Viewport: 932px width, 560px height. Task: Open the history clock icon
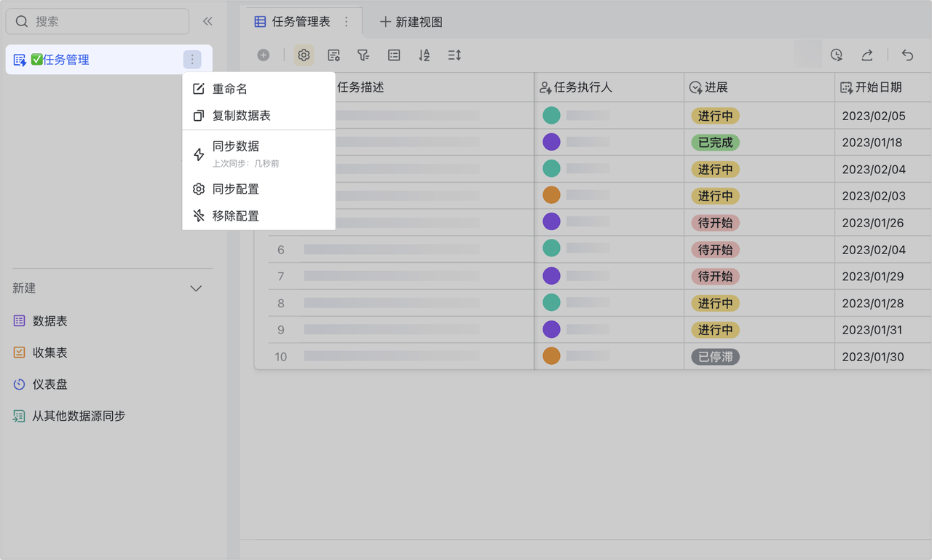pos(837,55)
